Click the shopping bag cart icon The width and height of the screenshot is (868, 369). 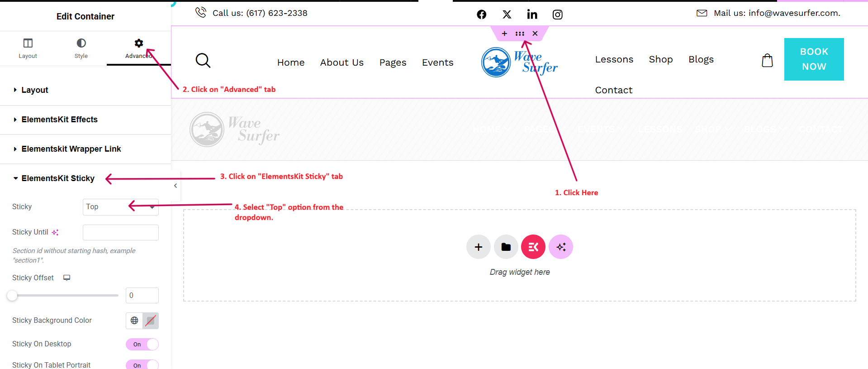pyautogui.click(x=767, y=60)
